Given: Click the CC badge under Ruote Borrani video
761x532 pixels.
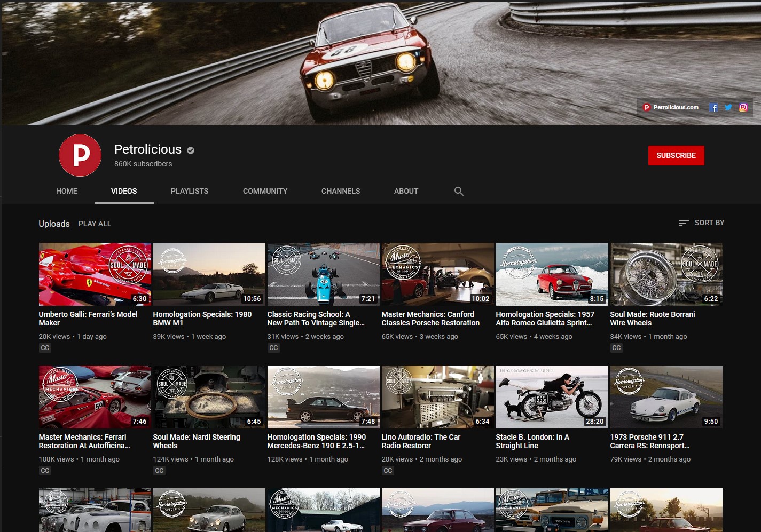Looking at the screenshot, I should [x=616, y=348].
